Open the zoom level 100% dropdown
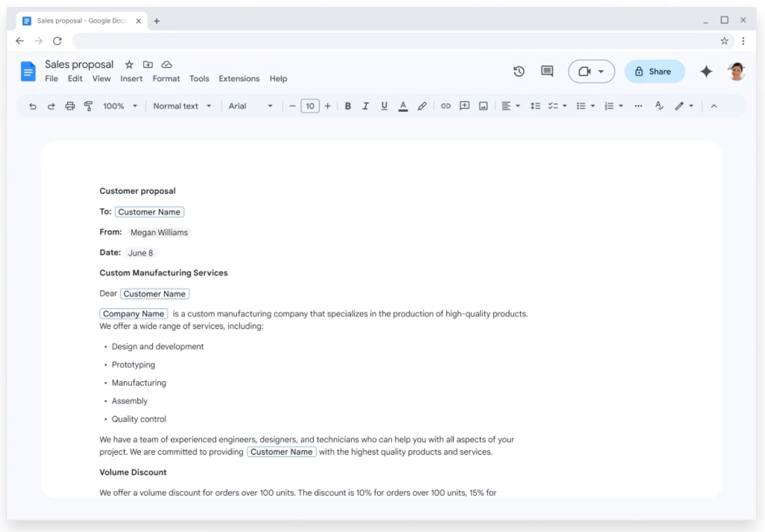 pos(120,106)
